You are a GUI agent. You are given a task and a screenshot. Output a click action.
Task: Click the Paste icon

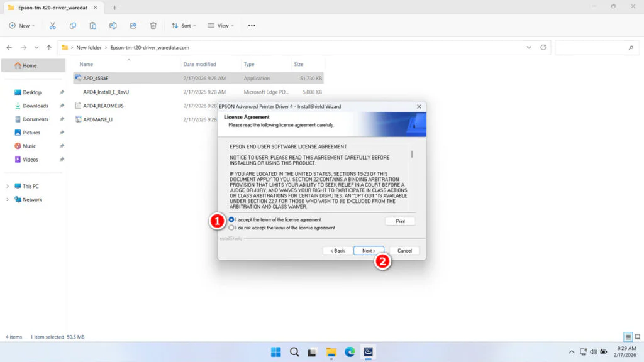(92, 25)
